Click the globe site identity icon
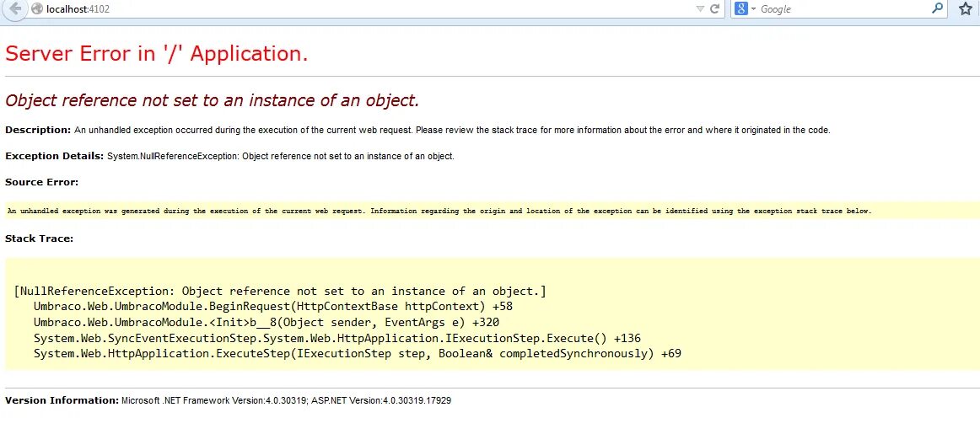 [37, 8]
